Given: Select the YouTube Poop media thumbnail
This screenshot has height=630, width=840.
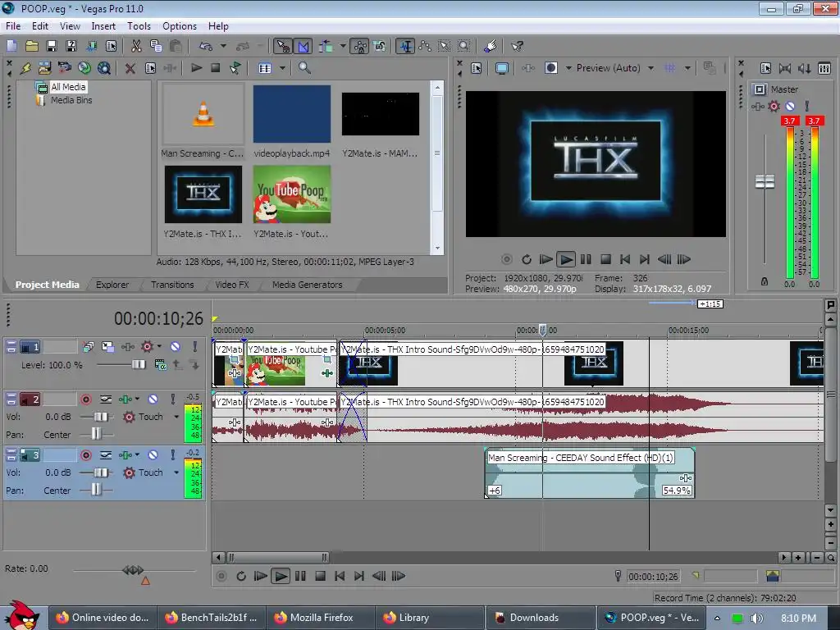Looking at the screenshot, I should pos(292,194).
